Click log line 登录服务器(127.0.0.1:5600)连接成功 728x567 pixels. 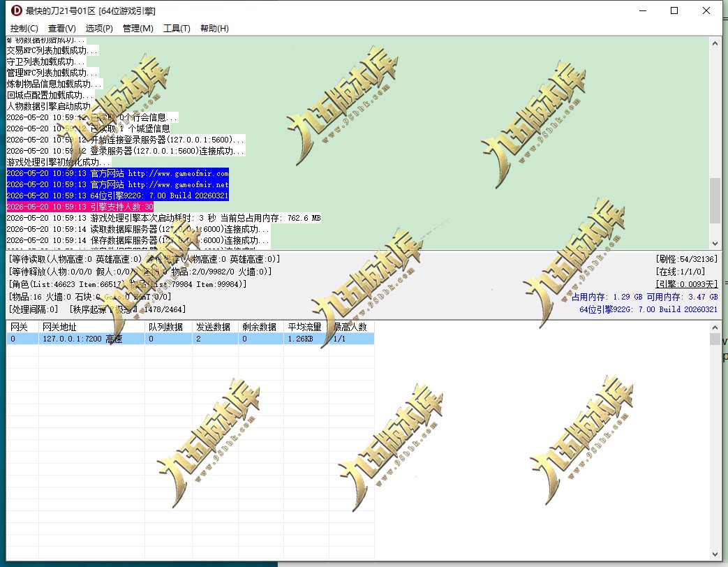(x=126, y=151)
